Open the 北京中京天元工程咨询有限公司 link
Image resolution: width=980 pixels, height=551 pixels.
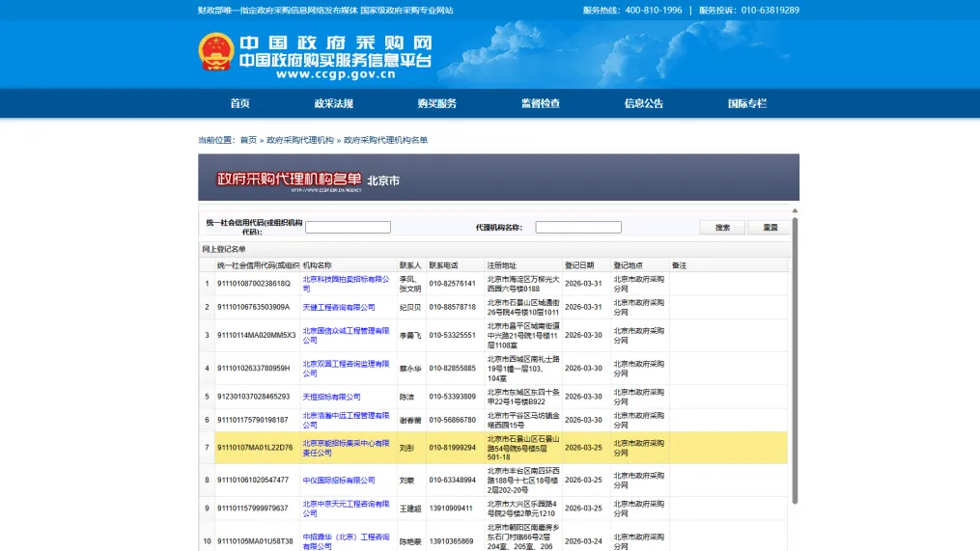pyautogui.click(x=347, y=509)
